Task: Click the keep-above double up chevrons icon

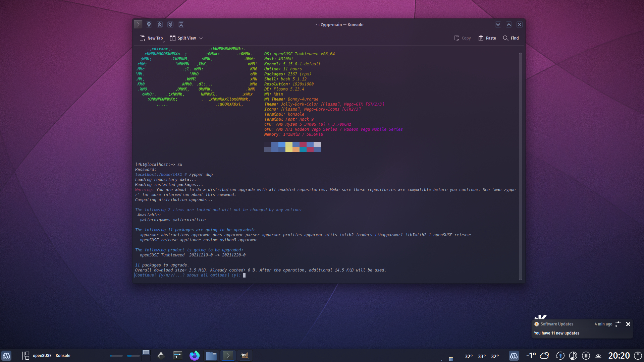Action: pyautogui.click(x=160, y=24)
